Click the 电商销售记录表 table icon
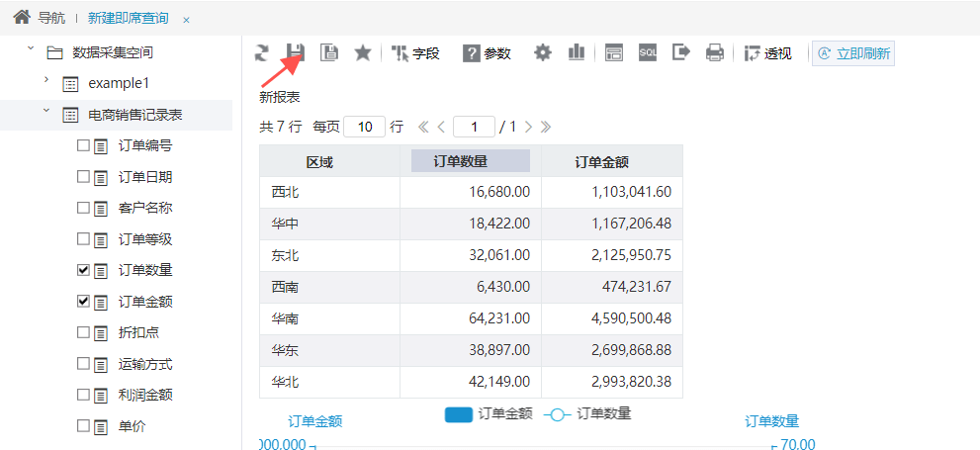This screenshot has height=450, width=980. coord(70,115)
